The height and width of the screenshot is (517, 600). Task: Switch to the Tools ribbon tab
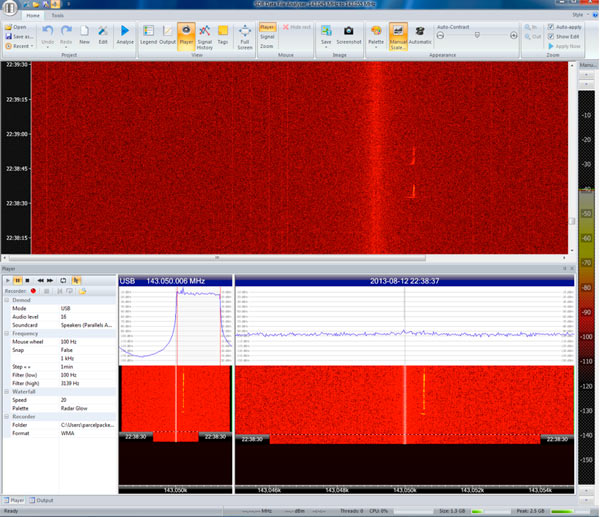click(58, 16)
